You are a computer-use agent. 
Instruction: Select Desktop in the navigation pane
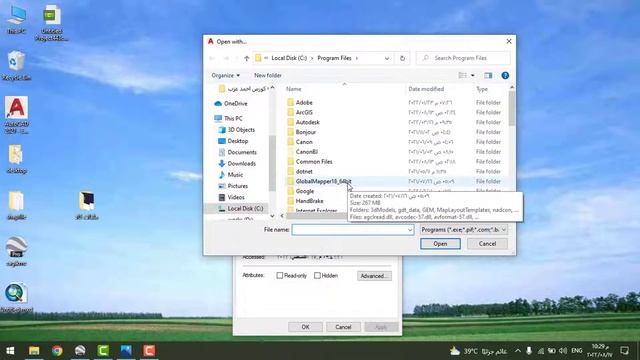(x=238, y=141)
